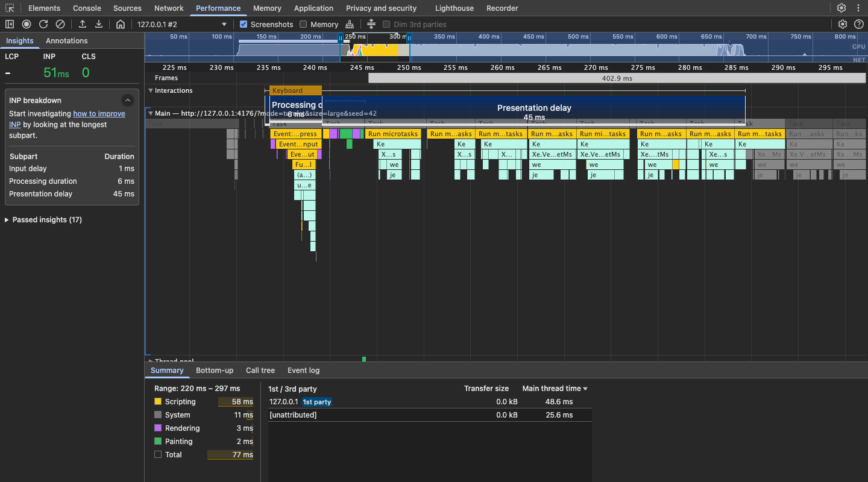Switch to the Recorder tab
This screenshot has width=868, height=482.
(x=502, y=8)
